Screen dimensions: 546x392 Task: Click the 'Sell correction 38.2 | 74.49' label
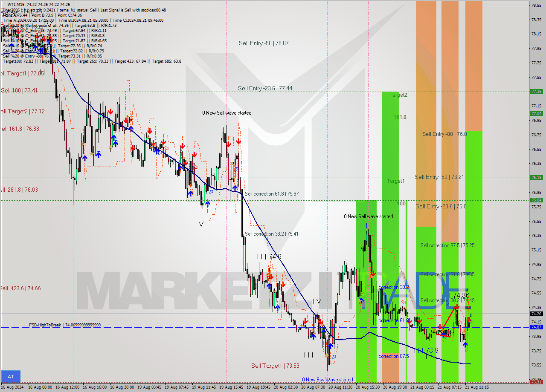point(447,300)
